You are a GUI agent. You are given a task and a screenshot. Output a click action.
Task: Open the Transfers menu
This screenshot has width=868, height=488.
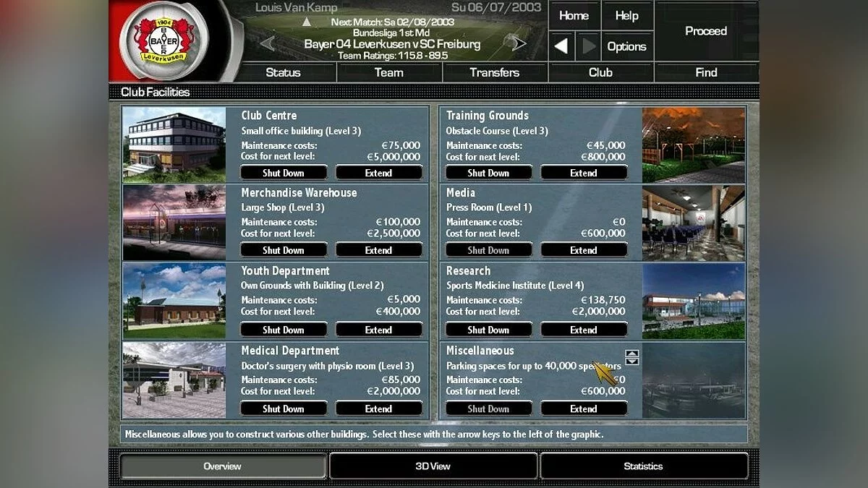click(x=495, y=72)
